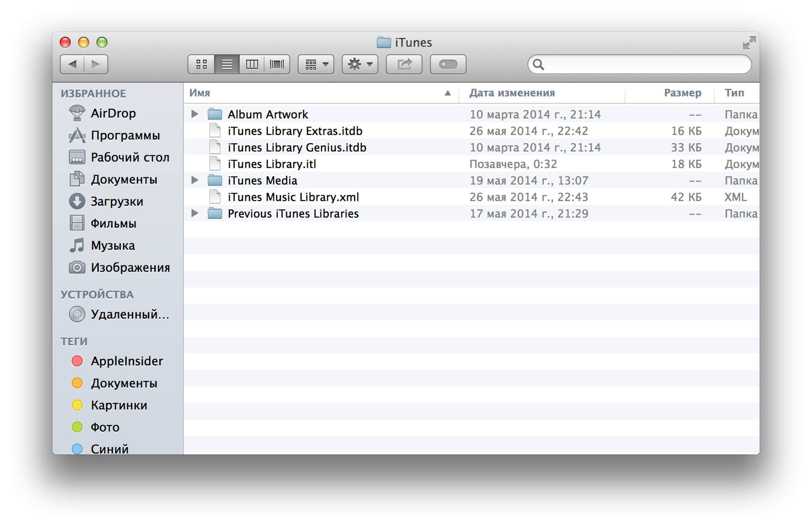Select the iTunes Library.itl file icon
Screen dimensions: 812x527
pos(214,164)
